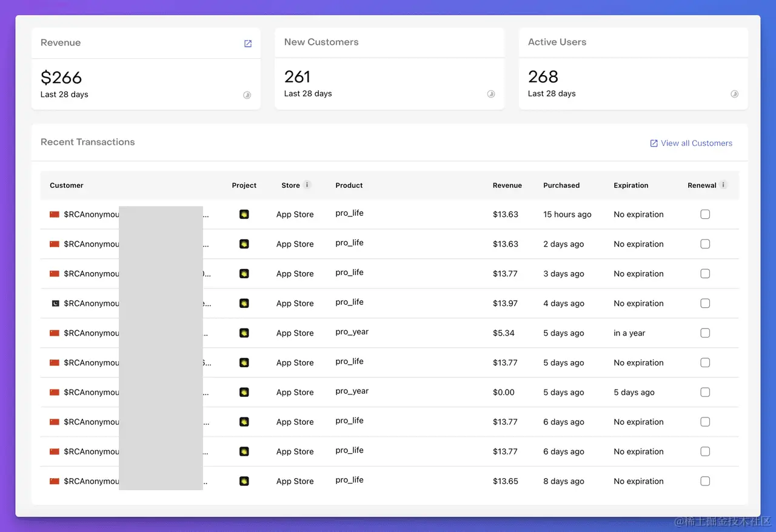The width and height of the screenshot is (776, 532).
Task: Click project icon in the 8 days ago row
Action: (x=244, y=481)
